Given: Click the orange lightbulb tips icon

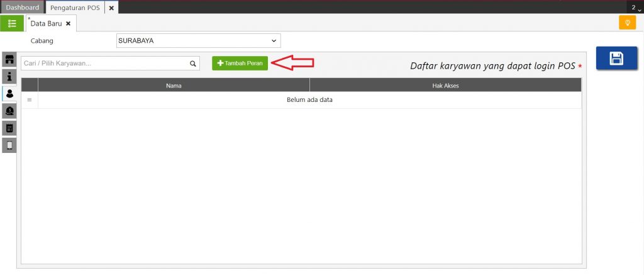Looking at the screenshot, I should [x=626, y=23].
